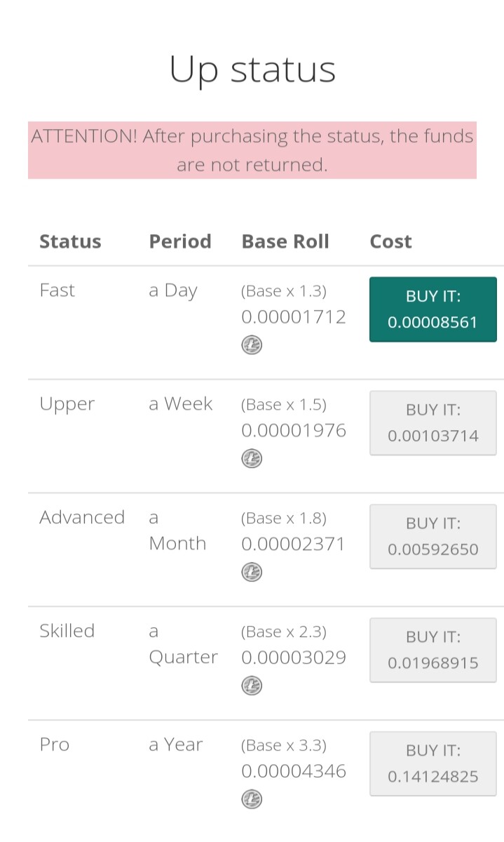Click the Base x 3.3 multiplier text
Image resolution: width=504 pixels, height=842 pixels.
pyautogui.click(x=284, y=745)
